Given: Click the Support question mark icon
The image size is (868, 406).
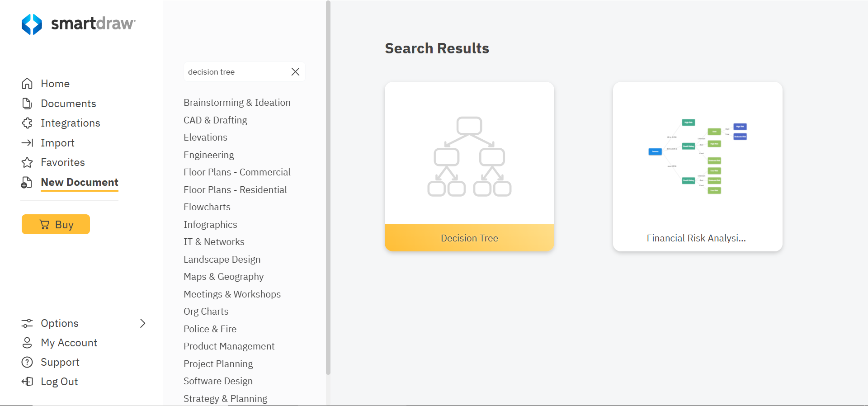Looking at the screenshot, I should (x=27, y=362).
